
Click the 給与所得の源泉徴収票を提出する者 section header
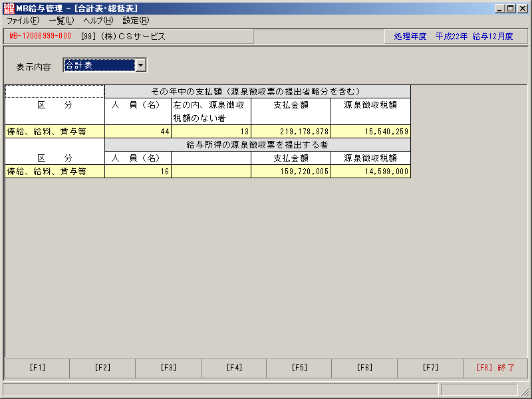pos(257,145)
